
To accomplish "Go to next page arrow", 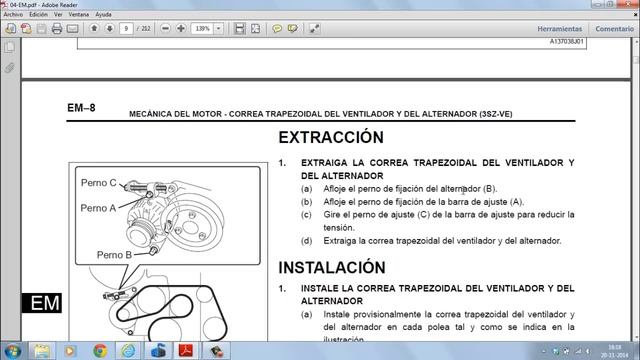I will pos(109,29).
